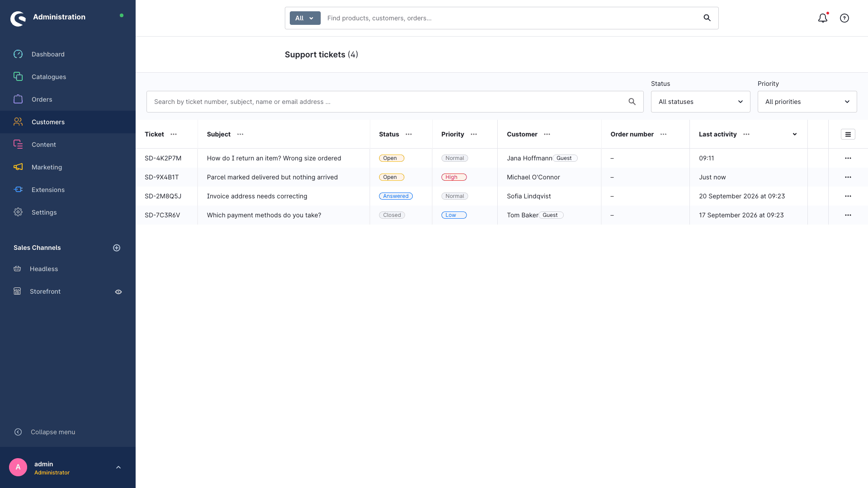
Task: Go to Dashboard in sidebar
Action: [68, 54]
